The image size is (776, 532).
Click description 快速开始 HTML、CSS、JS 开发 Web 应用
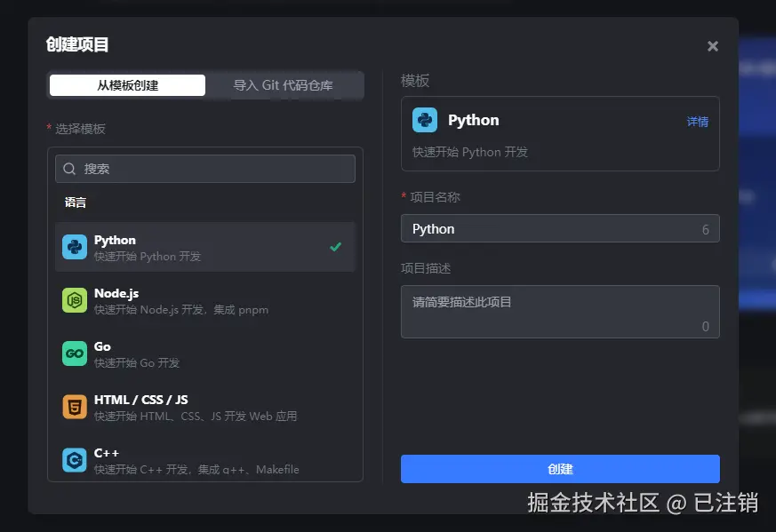tap(196, 417)
